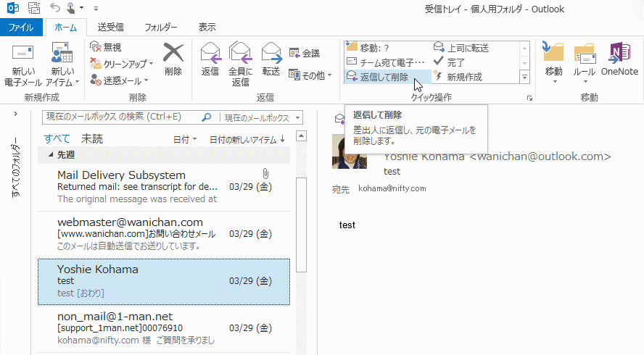This screenshot has height=355, width=644.
Task: Click the message list scroll up arrow
Action: 302,136
